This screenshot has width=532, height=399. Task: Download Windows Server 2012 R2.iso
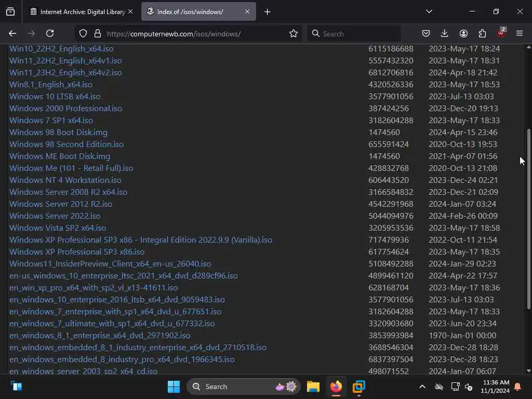[61, 204]
